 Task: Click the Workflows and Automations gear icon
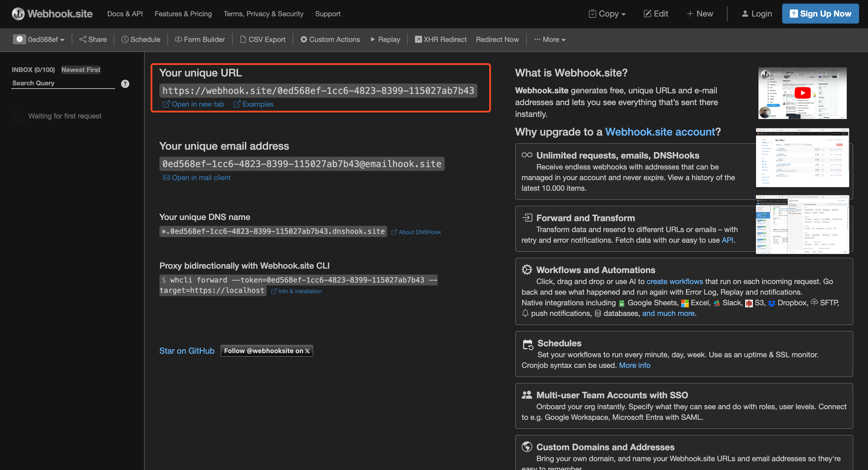point(527,270)
